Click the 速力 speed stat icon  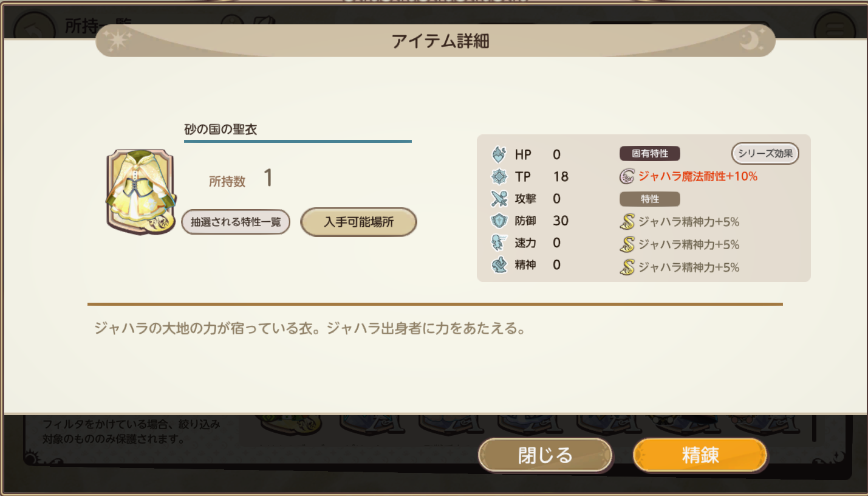point(499,243)
